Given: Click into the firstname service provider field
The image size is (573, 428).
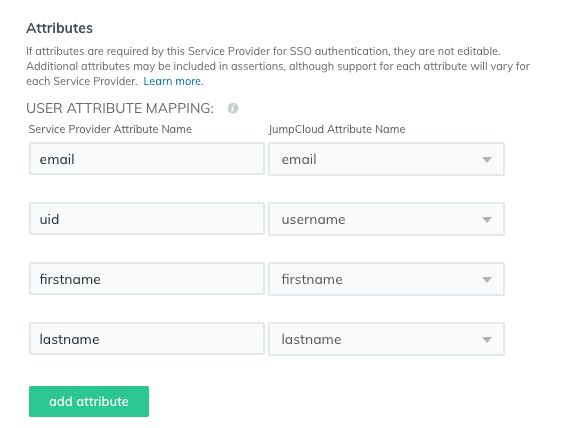Looking at the screenshot, I should coord(147,279).
